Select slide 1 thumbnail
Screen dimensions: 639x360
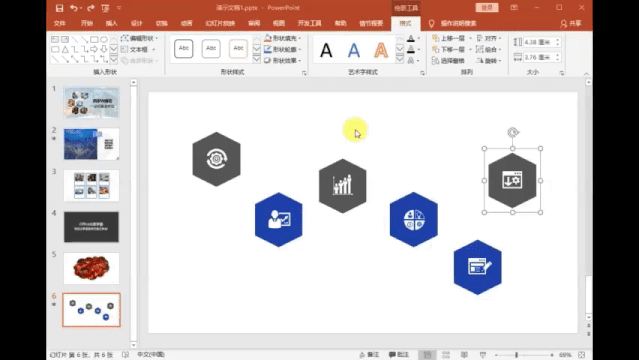click(x=91, y=102)
